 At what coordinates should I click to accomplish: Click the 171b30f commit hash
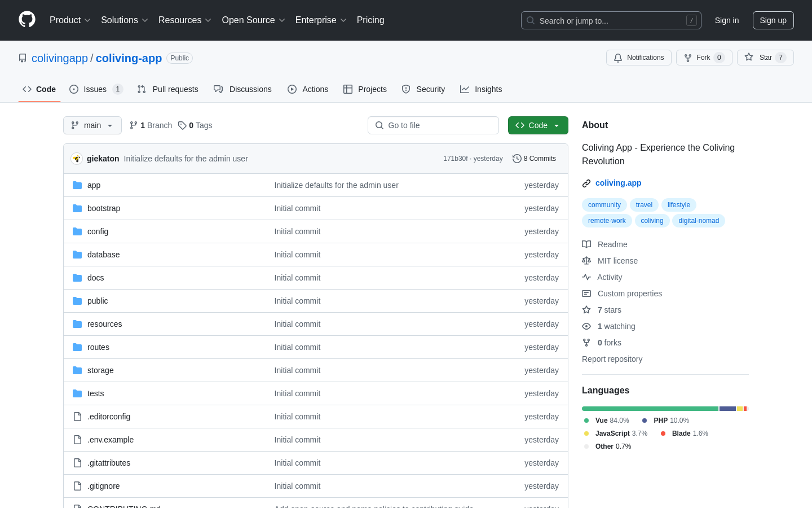coord(455,159)
